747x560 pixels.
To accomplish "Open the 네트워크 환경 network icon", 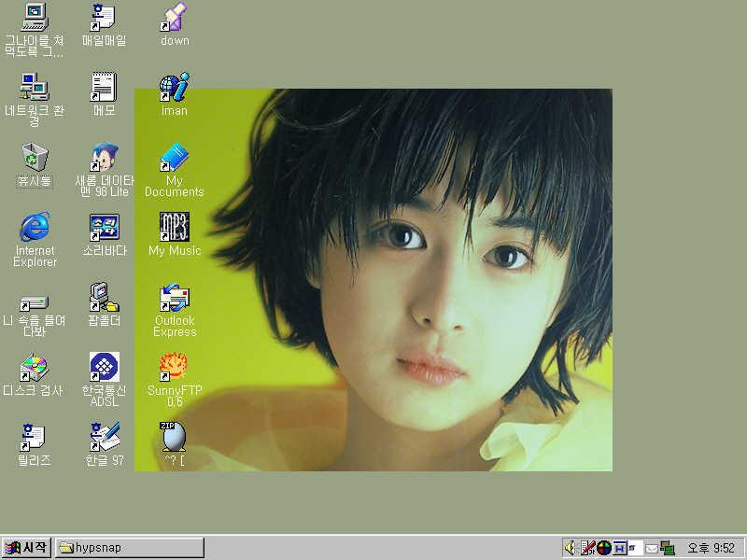I will click(35, 88).
